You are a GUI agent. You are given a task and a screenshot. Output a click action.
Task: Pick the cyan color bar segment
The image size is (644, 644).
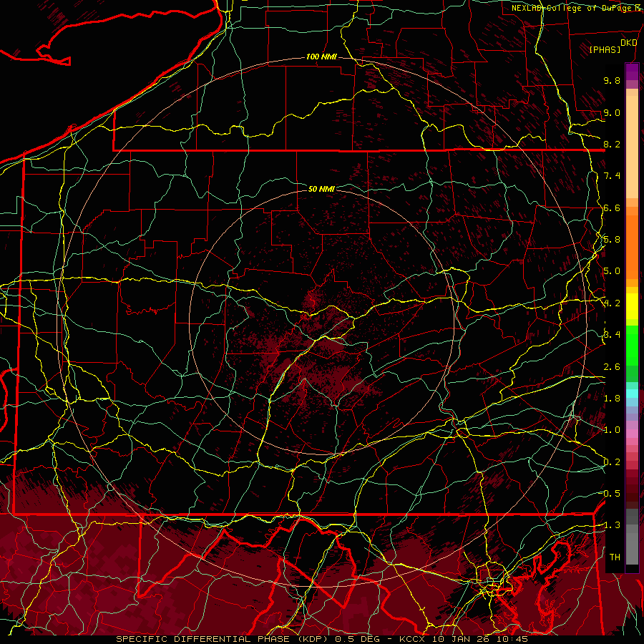click(632, 393)
